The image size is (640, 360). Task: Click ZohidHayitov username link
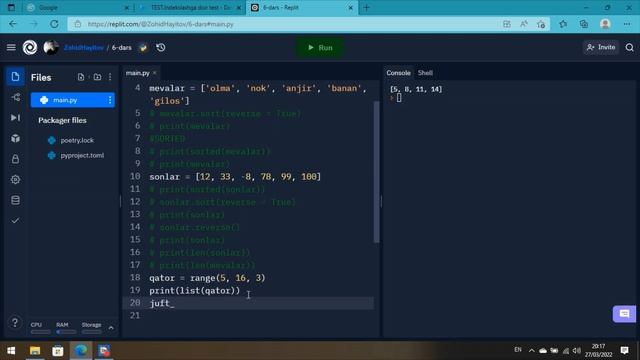pyautogui.click(x=84, y=48)
